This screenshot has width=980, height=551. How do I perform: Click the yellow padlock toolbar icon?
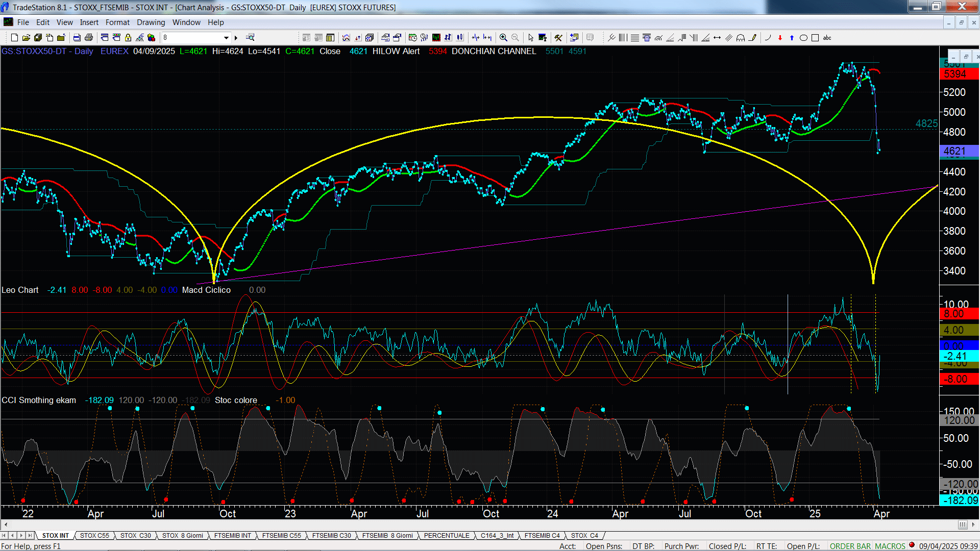tap(128, 37)
